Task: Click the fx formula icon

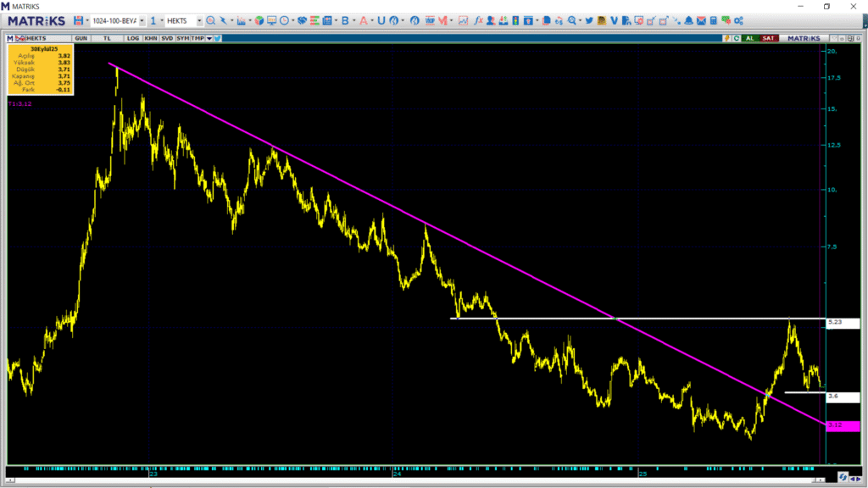Action: coord(479,20)
